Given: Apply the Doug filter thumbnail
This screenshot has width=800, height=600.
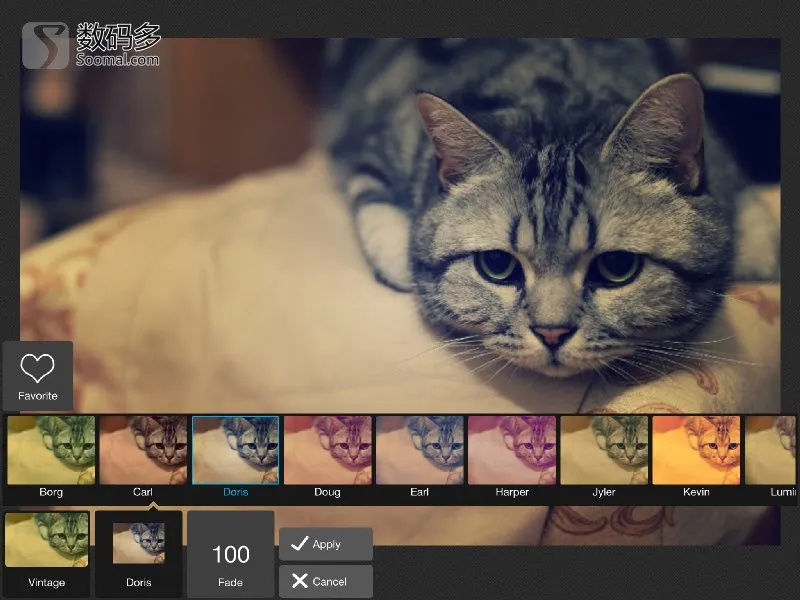Looking at the screenshot, I should 328,450.
